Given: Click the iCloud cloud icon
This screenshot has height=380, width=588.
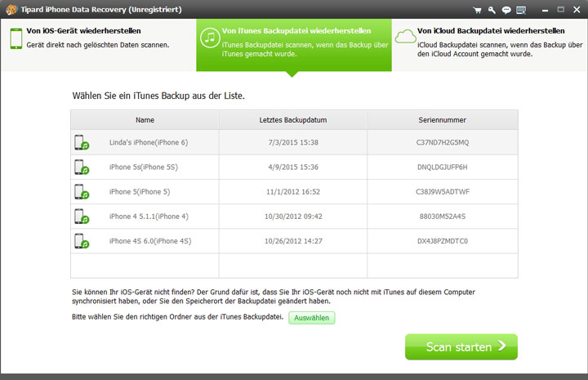Looking at the screenshot, I should [405, 36].
